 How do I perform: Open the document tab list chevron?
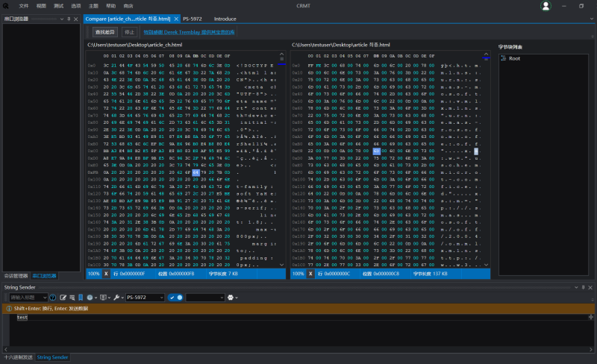(591, 19)
